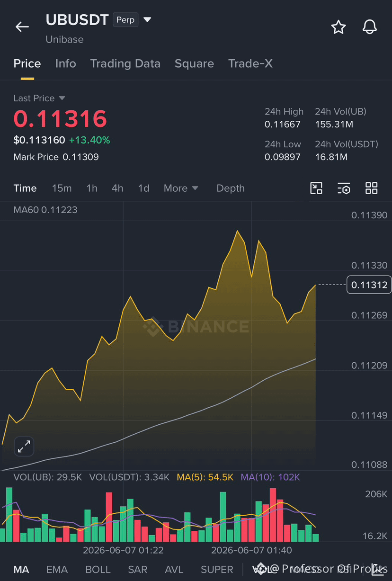This screenshot has height=581, width=392.
Task: Enable the SAR indicator
Action: pyautogui.click(x=138, y=569)
